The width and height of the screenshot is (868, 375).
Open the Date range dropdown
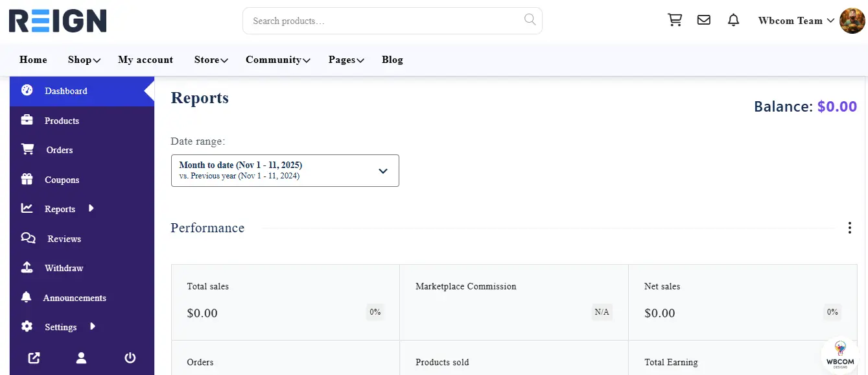click(285, 171)
